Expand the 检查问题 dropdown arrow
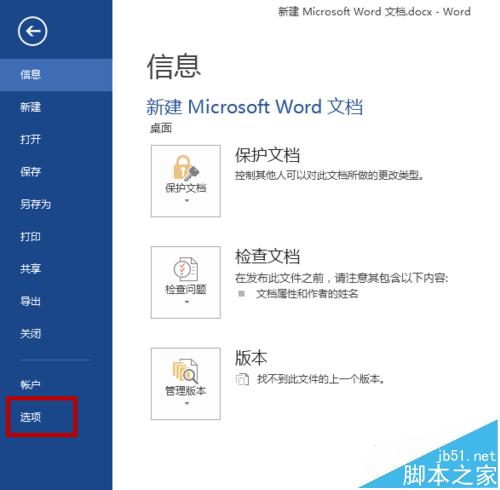This screenshot has width=500, height=490. (187, 302)
